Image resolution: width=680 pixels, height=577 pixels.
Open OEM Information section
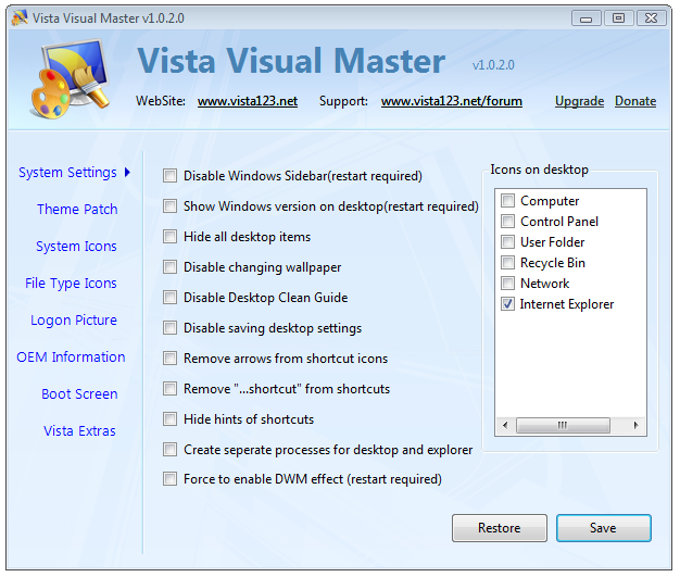(71, 357)
